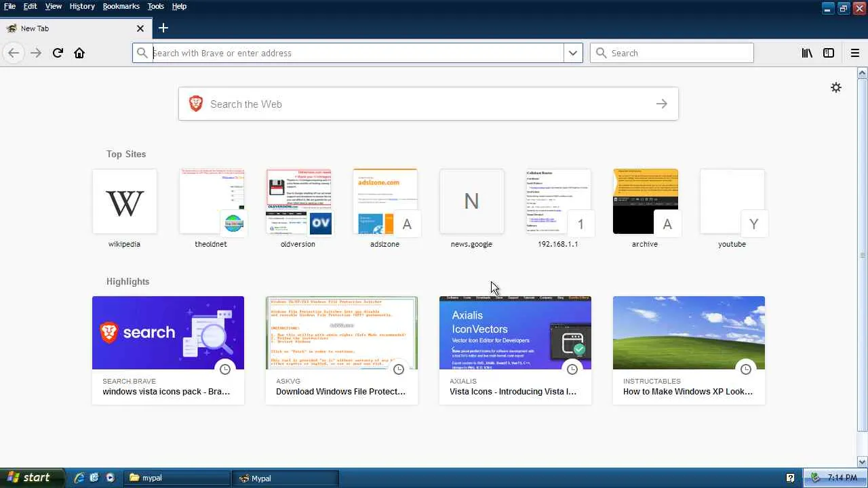Viewport: 868px width, 488px height.
Task: Select the New Tab tab
Action: [75, 28]
